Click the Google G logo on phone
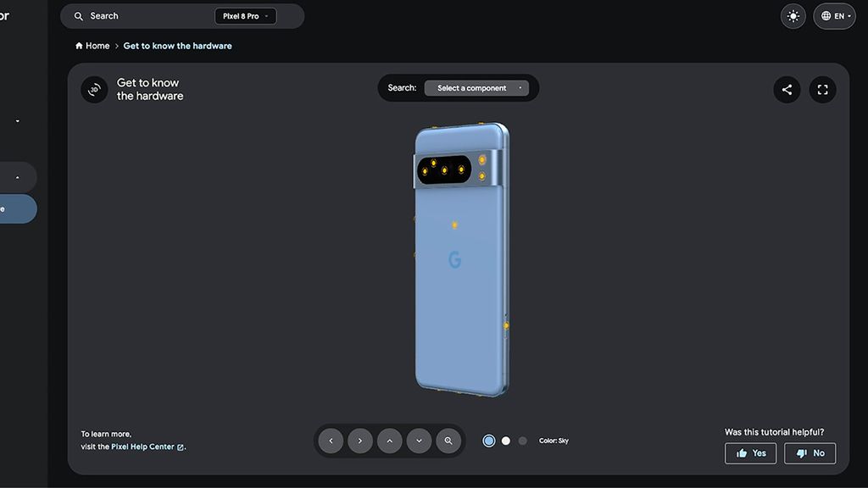The image size is (868, 488). 454,259
